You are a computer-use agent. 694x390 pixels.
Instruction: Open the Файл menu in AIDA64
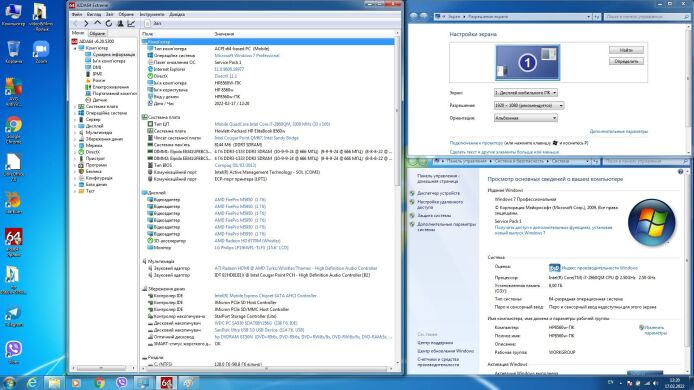[x=77, y=14]
